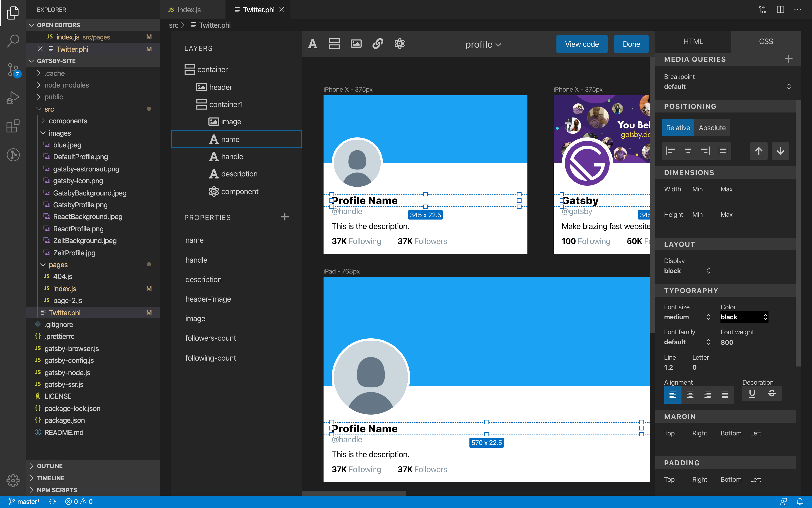Select header-image in properties list
This screenshot has height=508, width=812.
pyautogui.click(x=208, y=299)
